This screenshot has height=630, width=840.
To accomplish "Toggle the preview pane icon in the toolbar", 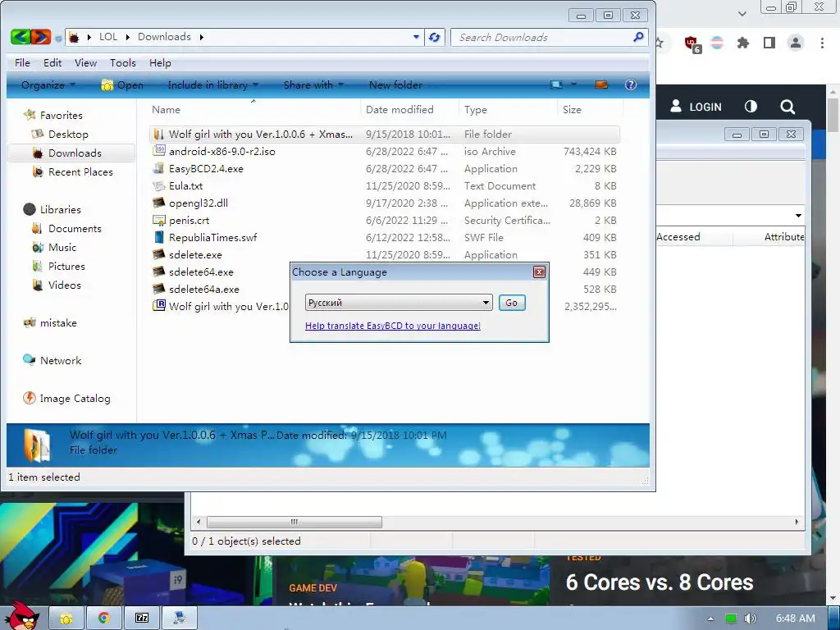I will tap(601, 84).
